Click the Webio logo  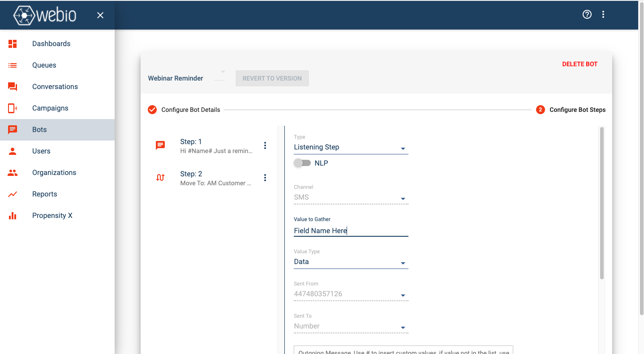pos(45,15)
